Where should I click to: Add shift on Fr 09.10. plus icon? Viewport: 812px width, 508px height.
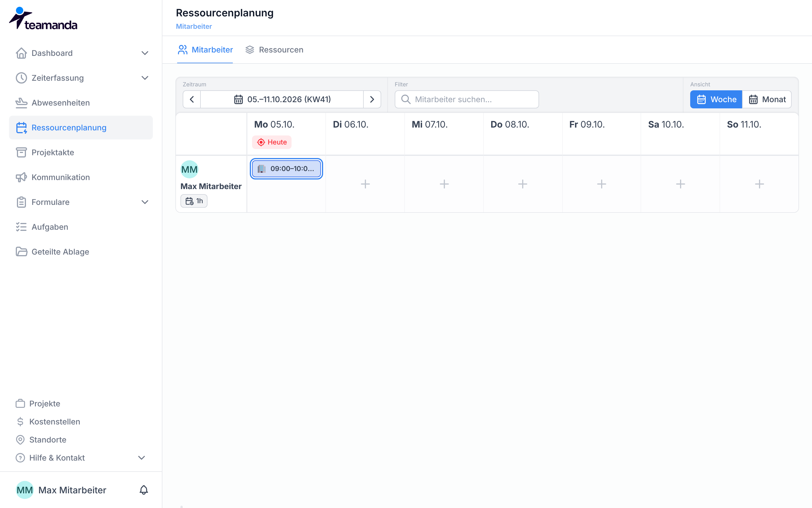click(601, 184)
